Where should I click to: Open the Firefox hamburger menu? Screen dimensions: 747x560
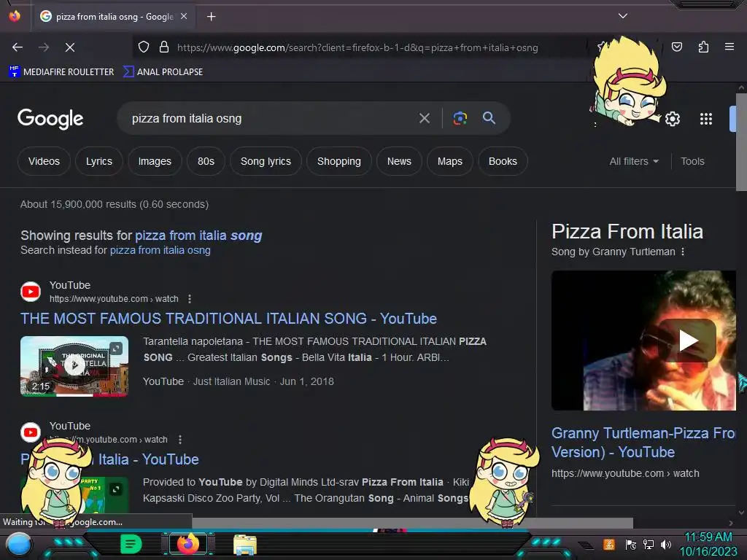729,47
